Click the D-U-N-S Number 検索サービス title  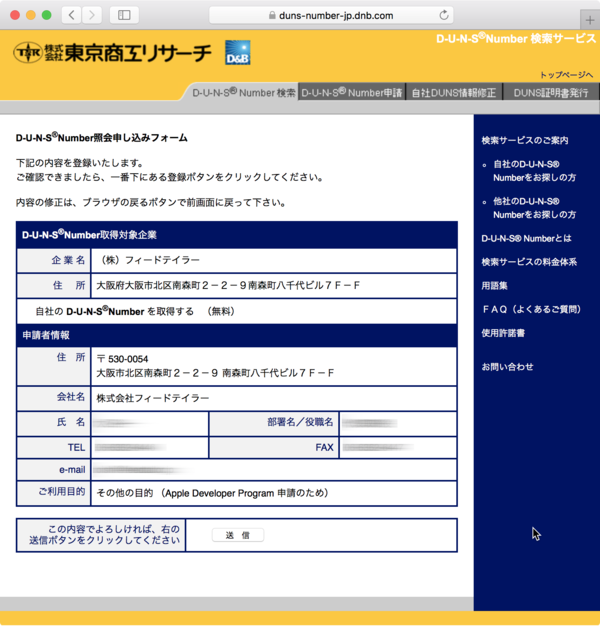pyautogui.click(x=516, y=38)
